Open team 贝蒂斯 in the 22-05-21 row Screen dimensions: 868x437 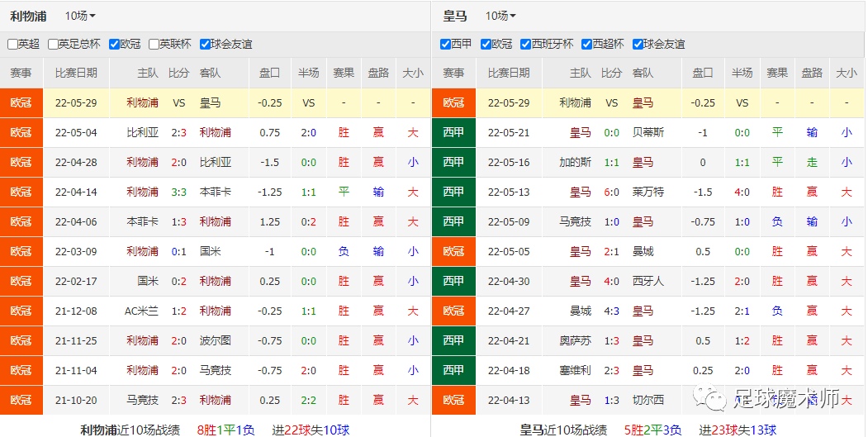(648, 132)
